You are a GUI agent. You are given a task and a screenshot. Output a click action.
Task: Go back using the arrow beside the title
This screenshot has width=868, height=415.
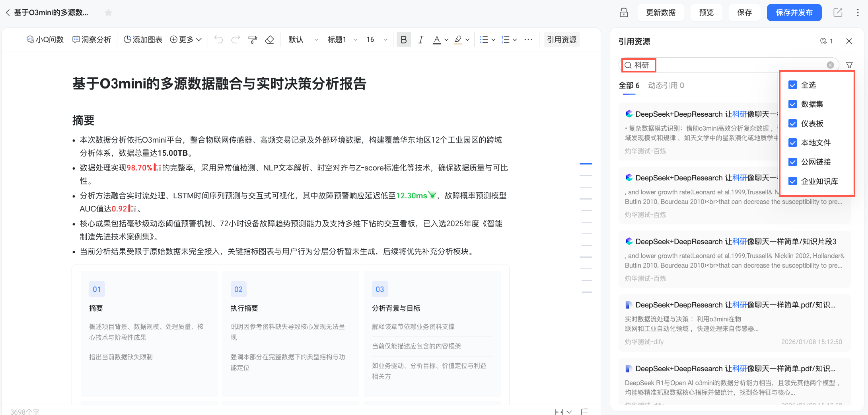(x=8, y=13)
